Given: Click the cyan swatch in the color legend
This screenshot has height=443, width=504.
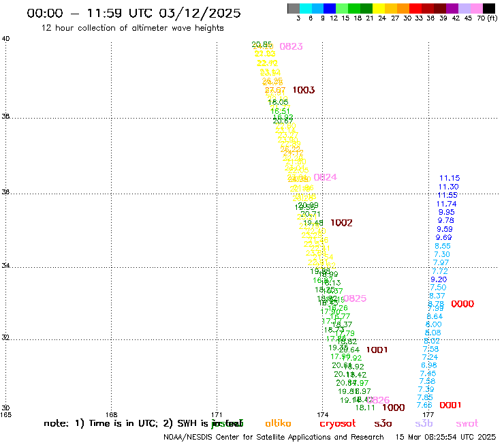Looking at the screenshot, I should (x=306, y=8).
